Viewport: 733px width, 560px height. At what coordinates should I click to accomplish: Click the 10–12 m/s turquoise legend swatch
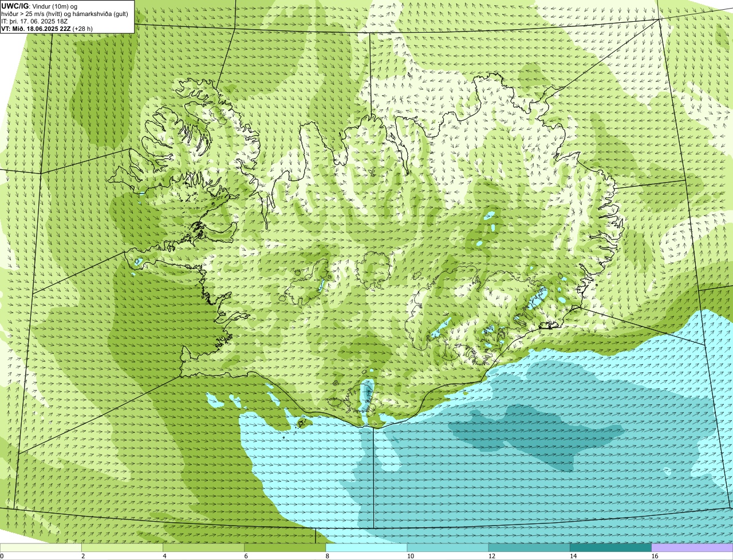click(448, 547)
